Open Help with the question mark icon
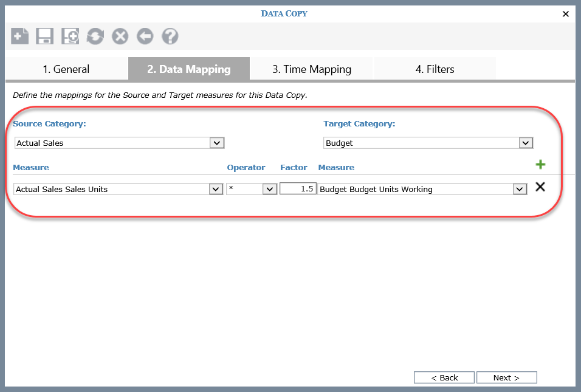The width and height of the screenshot is (581, 392). coord(170,36)
